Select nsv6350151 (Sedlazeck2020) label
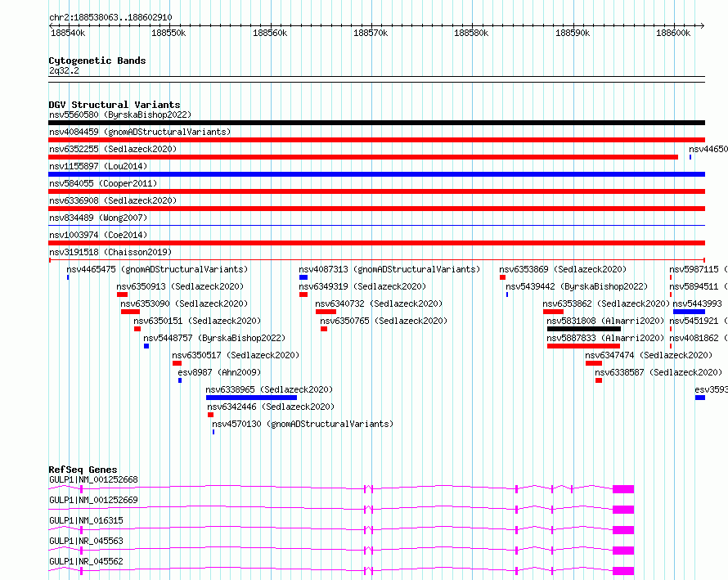This screenshot has height=580, width=728. [197, 321]
